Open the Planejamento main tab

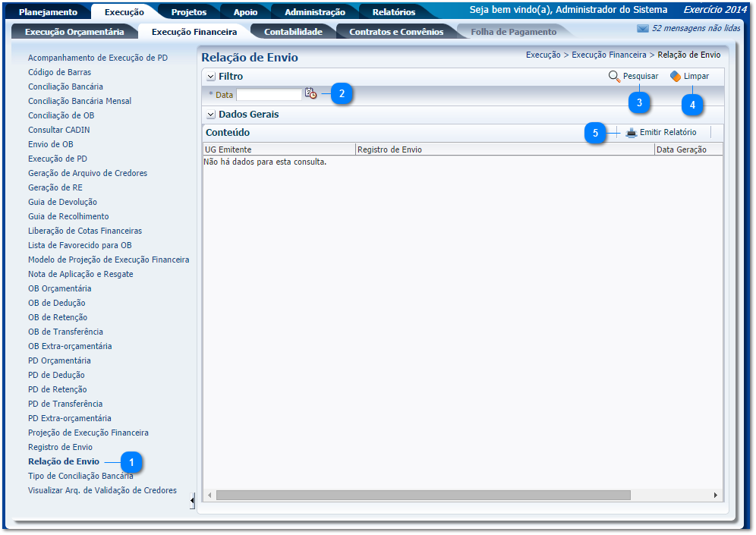(x=48, y=12)
